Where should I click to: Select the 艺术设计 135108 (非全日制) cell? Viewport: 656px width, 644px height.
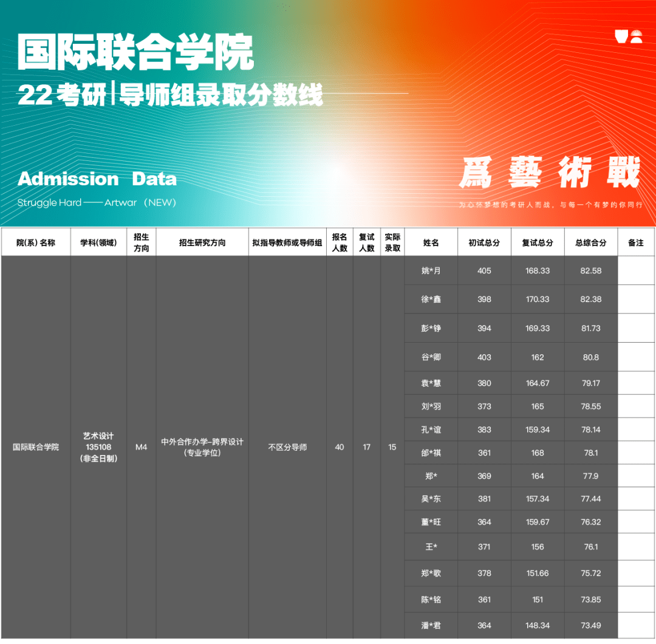[x=99, y=447]
